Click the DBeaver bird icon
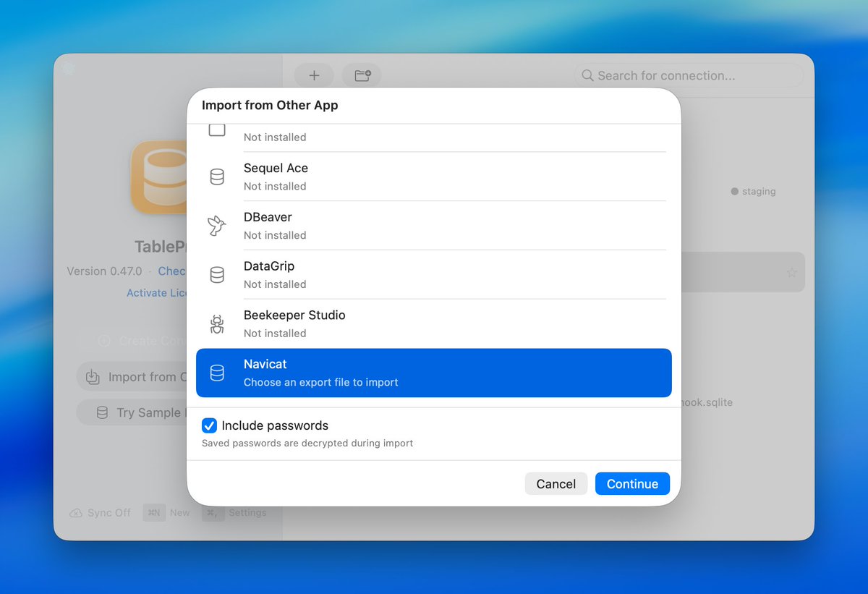The height and width of the screenshot is (594, 868). [217, 226]
